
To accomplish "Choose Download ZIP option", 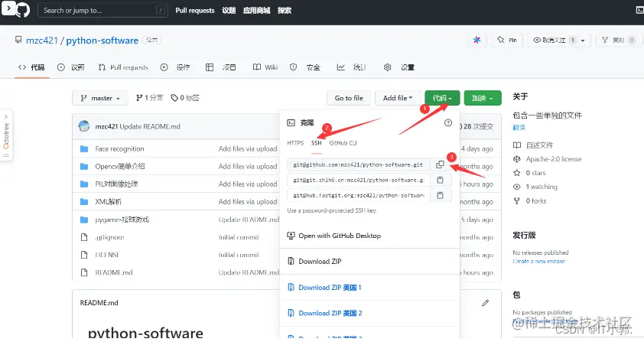I will [x=320, y=262].
